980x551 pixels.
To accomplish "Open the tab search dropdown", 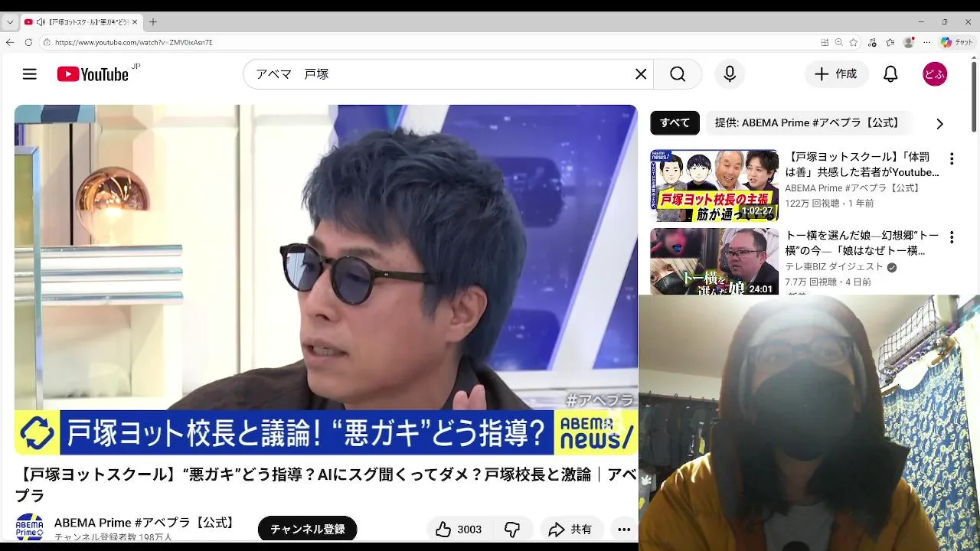I will pos(9,22).
